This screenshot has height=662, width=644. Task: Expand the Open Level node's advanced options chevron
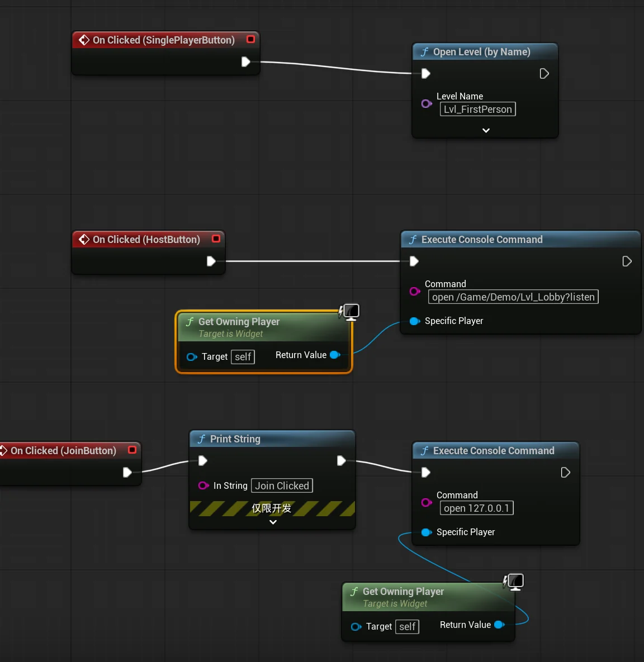pyautogui.click(x=486, y=131)
